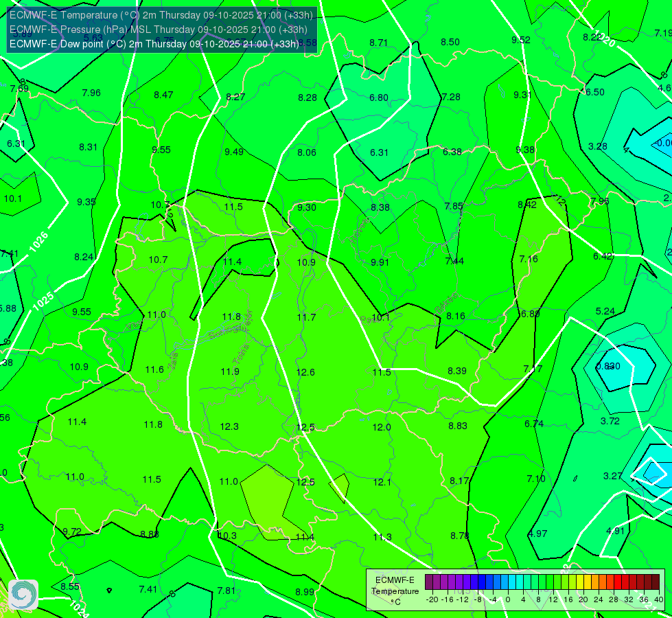Click the 7.44 temperature value
The image size is (672, 618).
[x=454, y=261]
